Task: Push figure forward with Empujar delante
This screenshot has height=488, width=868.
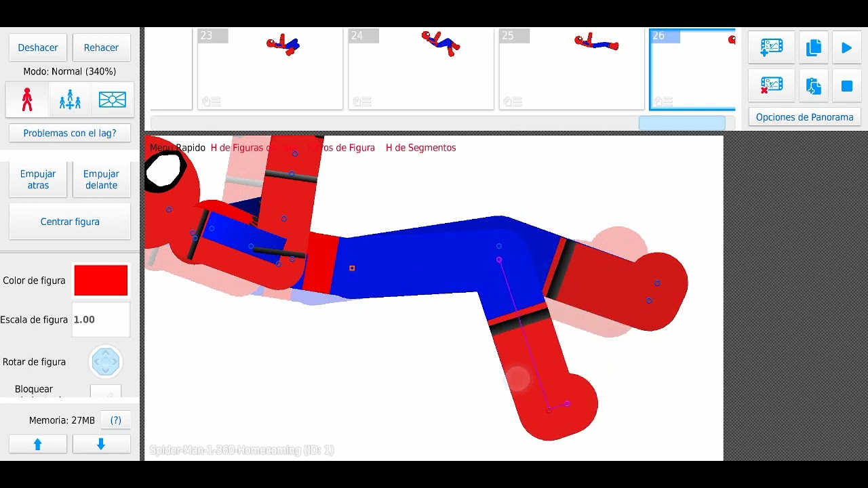Action: 101,180
